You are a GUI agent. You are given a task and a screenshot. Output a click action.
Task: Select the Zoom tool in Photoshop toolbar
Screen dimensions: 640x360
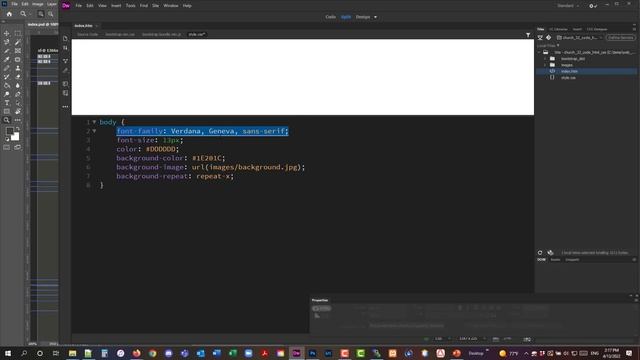tap(7, 120)
